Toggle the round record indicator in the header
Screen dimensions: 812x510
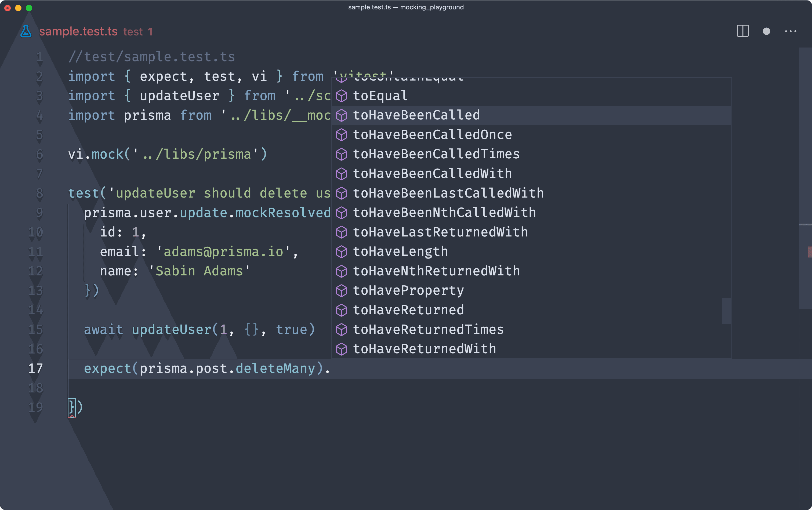766,31
